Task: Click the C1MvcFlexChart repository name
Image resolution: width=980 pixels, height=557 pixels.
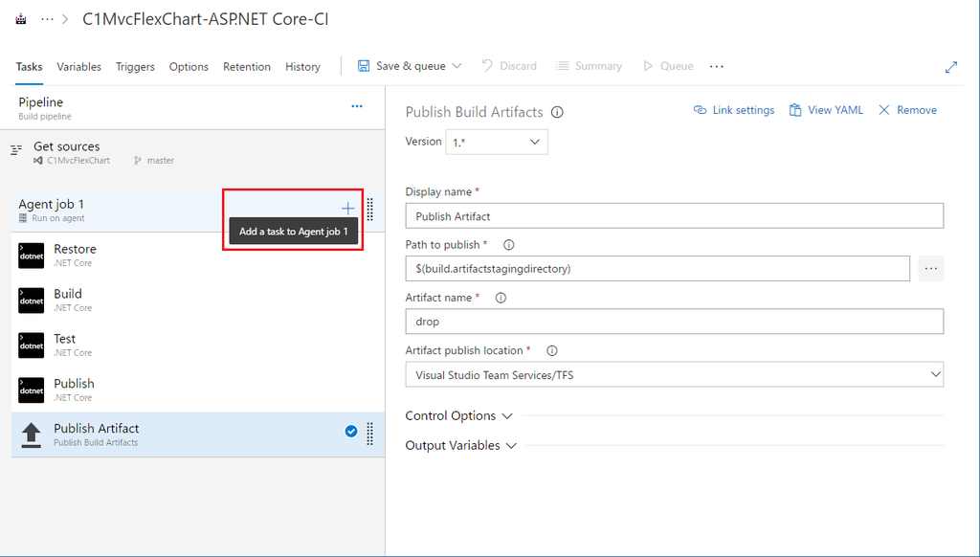Action: [78, 161]
